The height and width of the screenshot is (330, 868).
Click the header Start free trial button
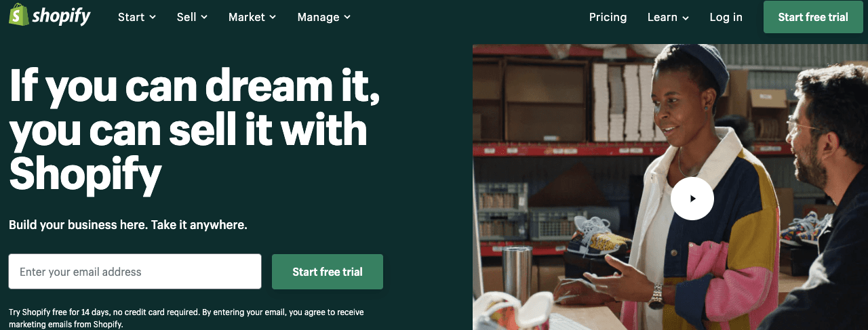[813, 17]
